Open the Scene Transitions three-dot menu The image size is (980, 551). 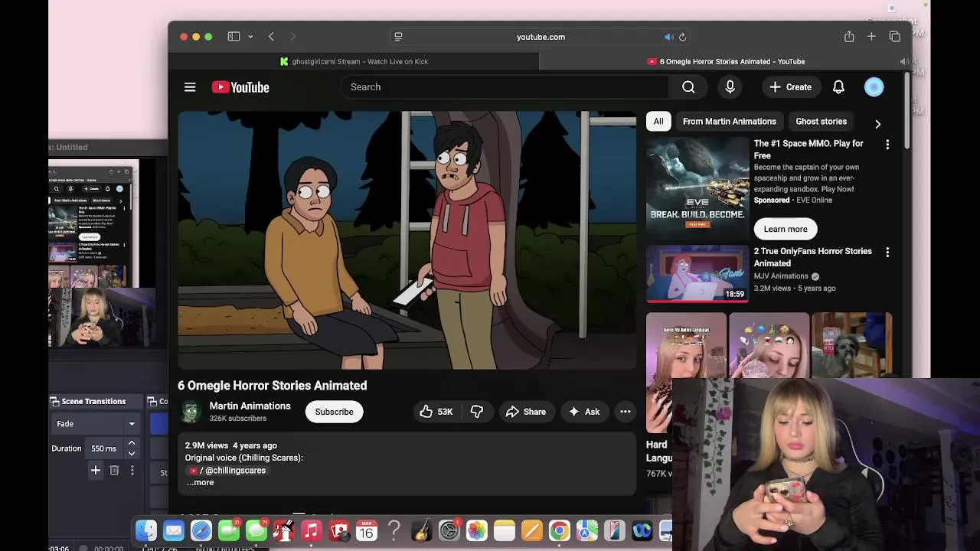pos(132,471)
